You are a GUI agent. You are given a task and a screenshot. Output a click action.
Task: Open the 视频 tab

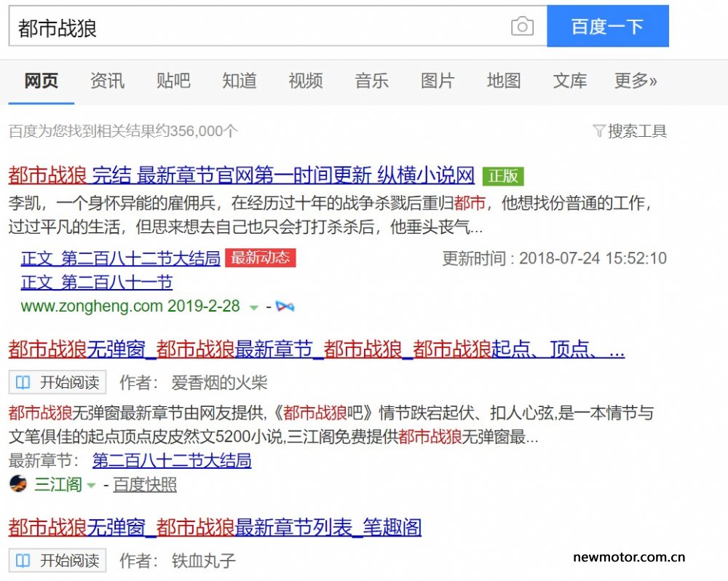(x=306, y=81)
